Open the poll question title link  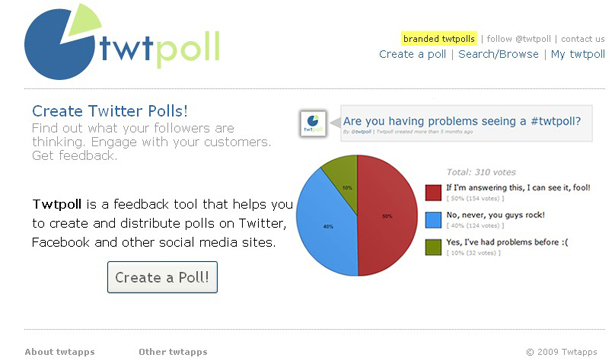click(x=462, y=121)
